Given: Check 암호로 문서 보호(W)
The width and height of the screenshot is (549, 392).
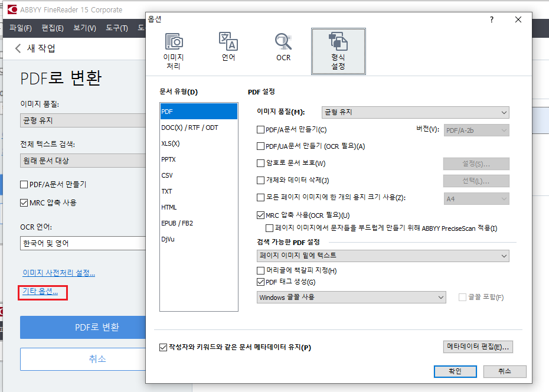Looking at the screenshot, I should point(260,163).
